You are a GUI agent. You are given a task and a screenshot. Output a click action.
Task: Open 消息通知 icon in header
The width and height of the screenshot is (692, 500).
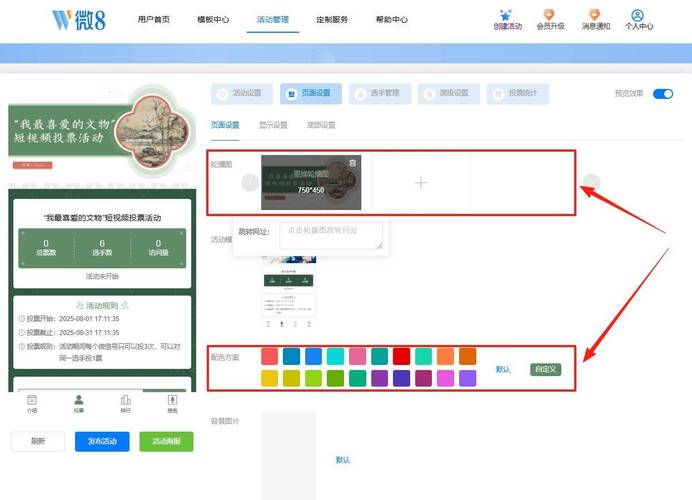click(x=595, y=15)
